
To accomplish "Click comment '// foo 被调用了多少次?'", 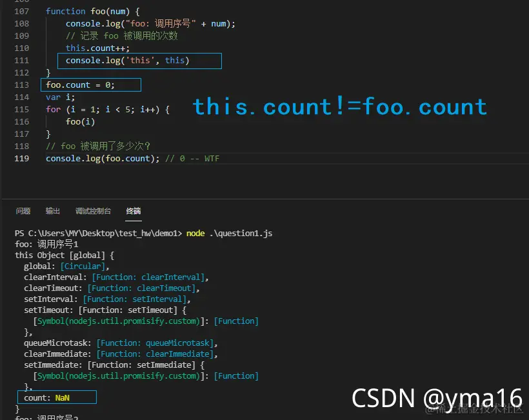I will pos(98,146).
